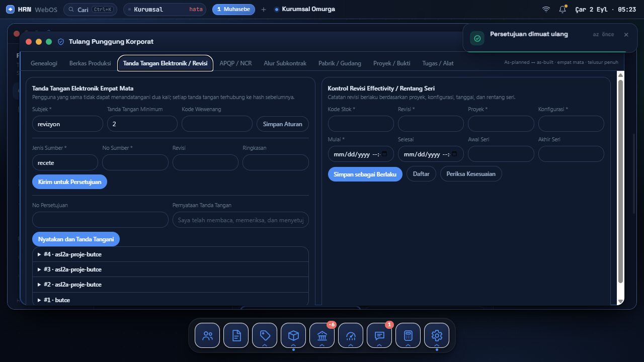Click the Daftar button
Screen dimensions: 644x362
[x=421, y=174]
